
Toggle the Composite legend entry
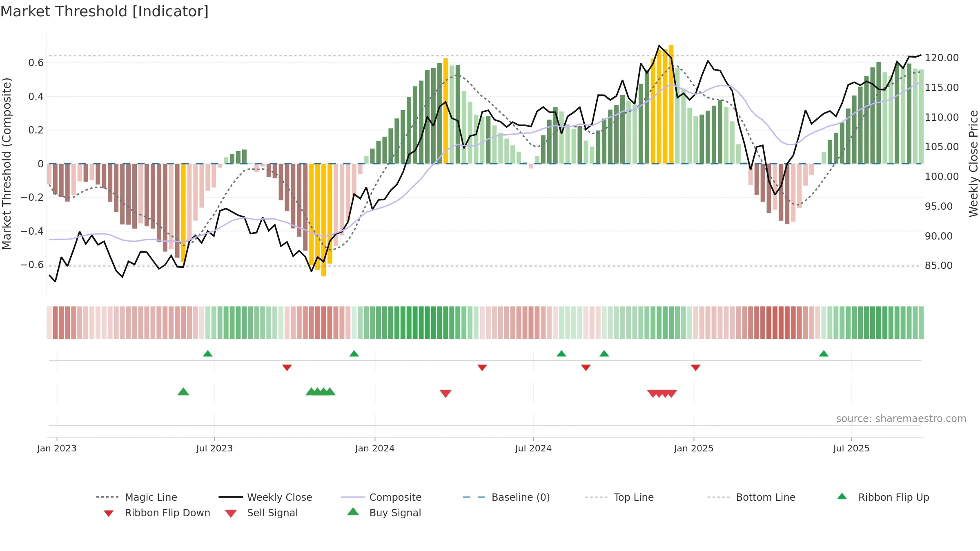point(381,497)
